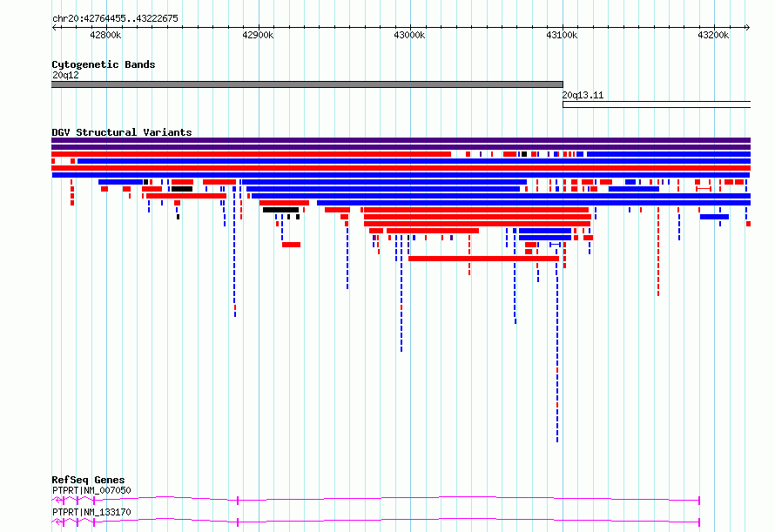Click the 42800k ruler tick label
Viewport: 775px width, 532px height.
[105, 35]
